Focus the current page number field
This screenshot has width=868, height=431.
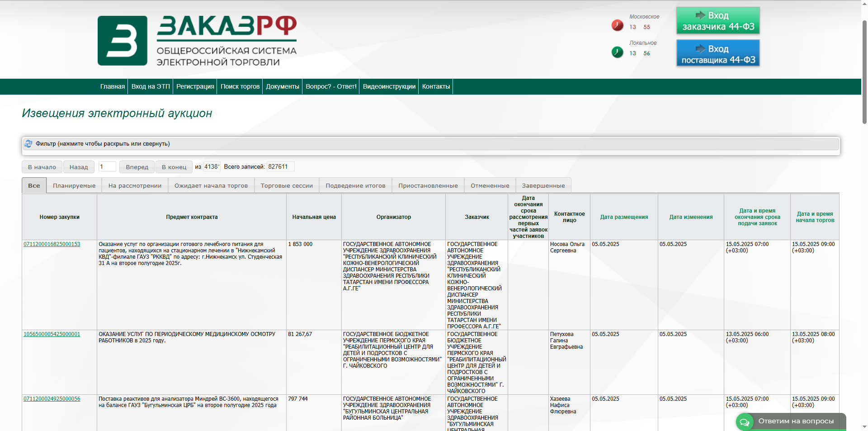point(107,166)
